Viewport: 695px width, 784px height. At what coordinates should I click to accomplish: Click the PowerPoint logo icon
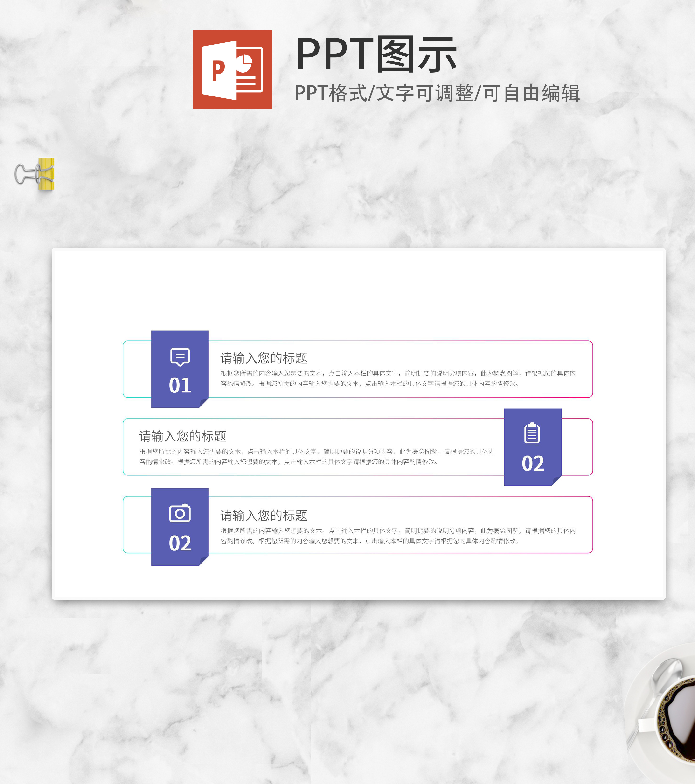click(232, 69)
